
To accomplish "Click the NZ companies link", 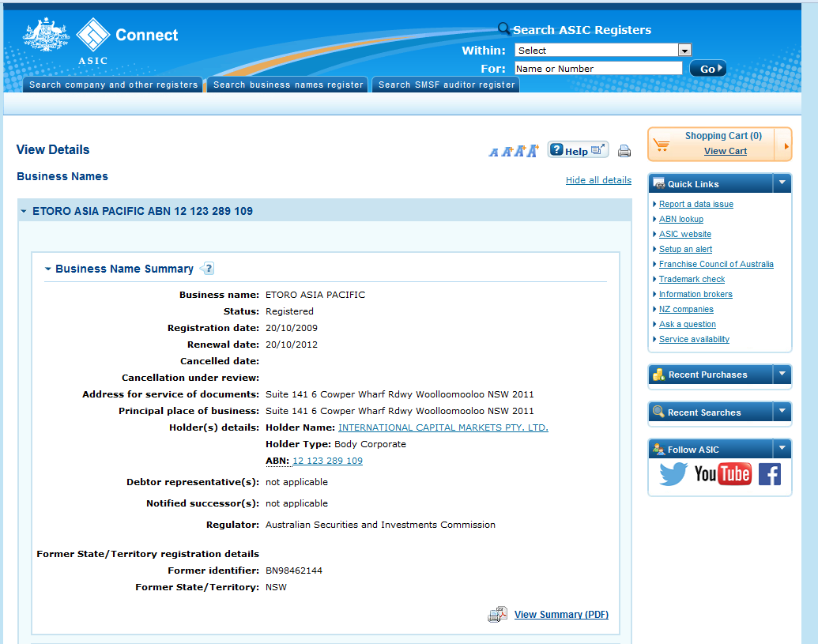I will tap(686, 309).
